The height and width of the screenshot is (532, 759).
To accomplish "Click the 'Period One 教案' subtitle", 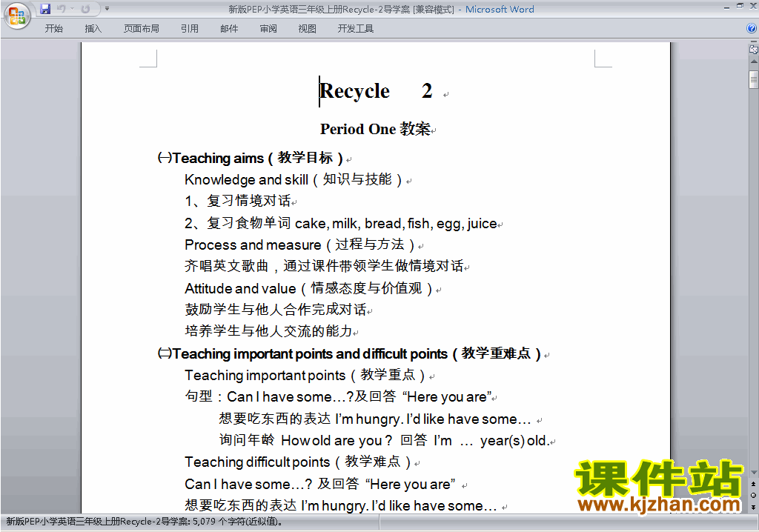I will pyautogui.click(x=375, y=129).
